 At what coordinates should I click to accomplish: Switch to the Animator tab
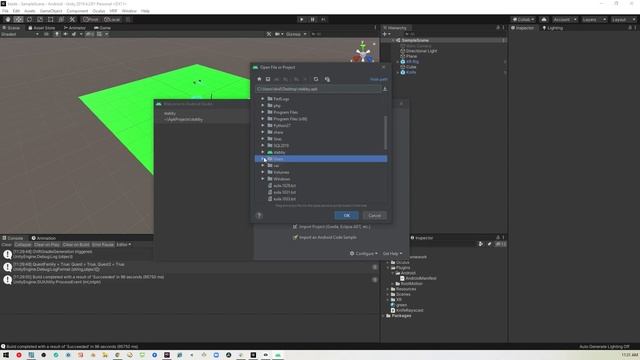[x=75, y=28]
